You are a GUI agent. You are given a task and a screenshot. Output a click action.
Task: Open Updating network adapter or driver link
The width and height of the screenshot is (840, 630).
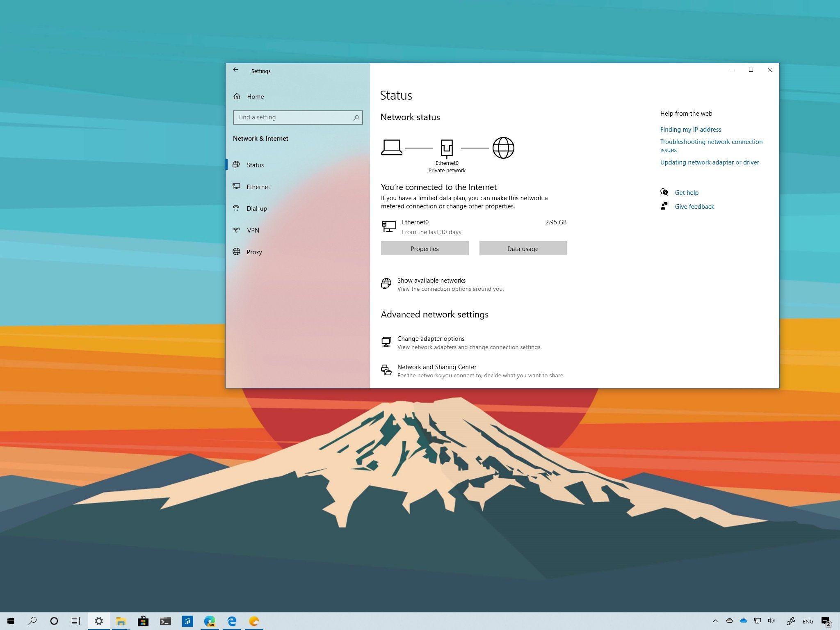[x=709, y=162]
